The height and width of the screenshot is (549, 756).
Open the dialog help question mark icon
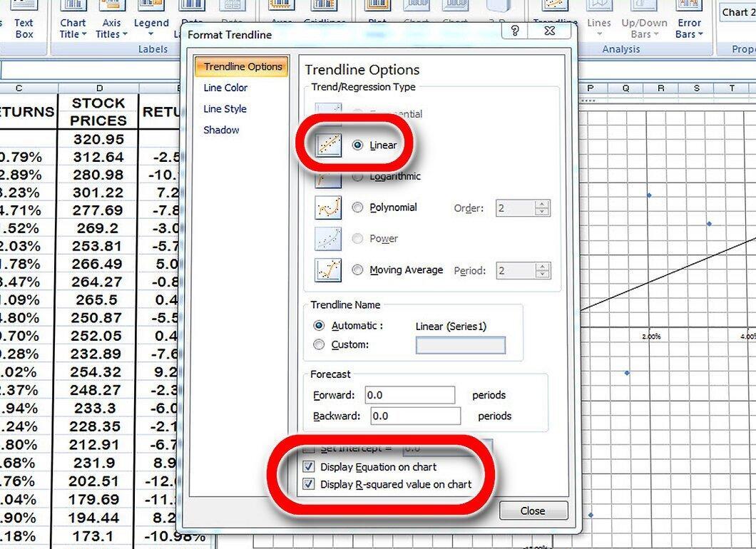(515, 31)
